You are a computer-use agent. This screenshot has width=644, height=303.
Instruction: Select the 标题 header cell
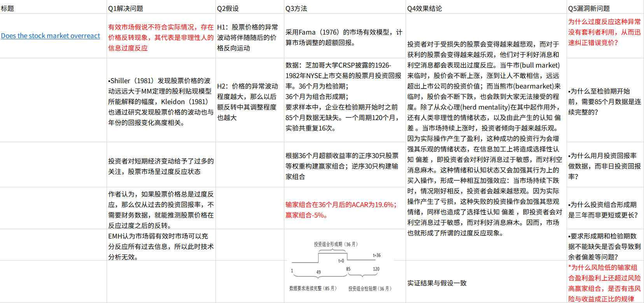tap(8, 9)
